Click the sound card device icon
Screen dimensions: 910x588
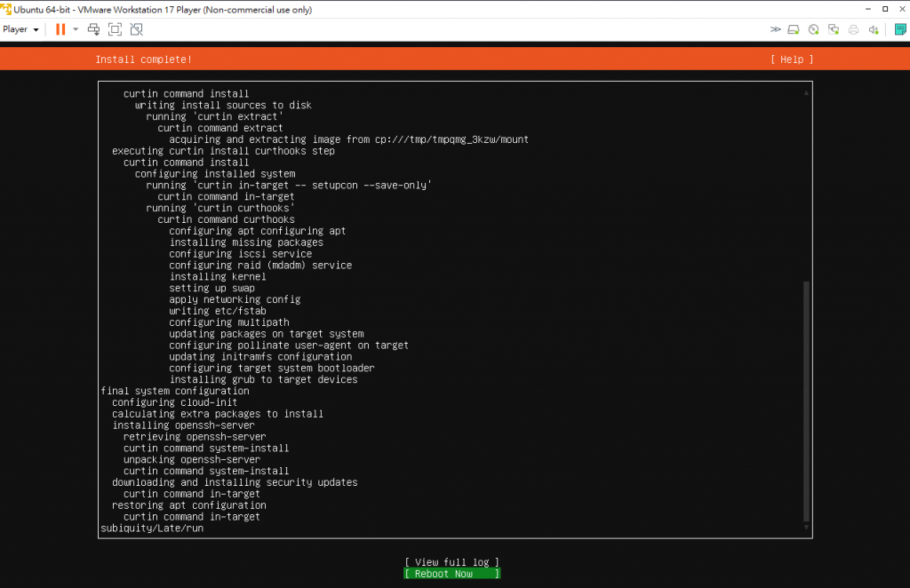(x=874, y=29)
